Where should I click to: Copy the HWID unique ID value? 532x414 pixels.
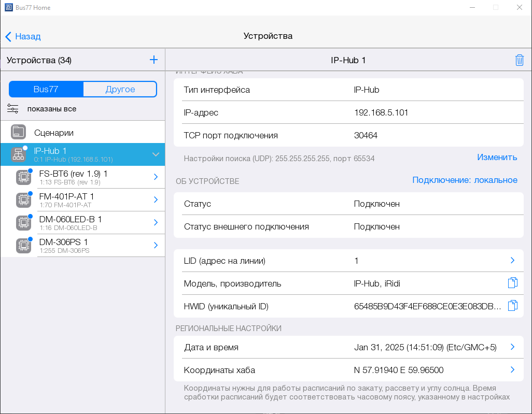tap(512, 306)
